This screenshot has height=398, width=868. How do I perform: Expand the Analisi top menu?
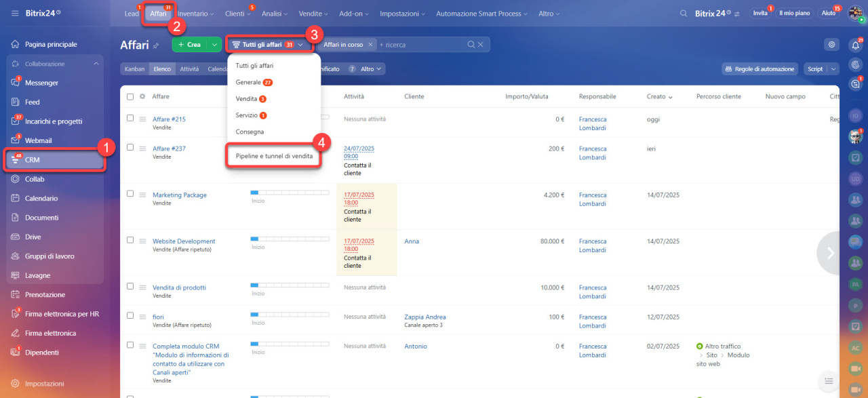276,14
